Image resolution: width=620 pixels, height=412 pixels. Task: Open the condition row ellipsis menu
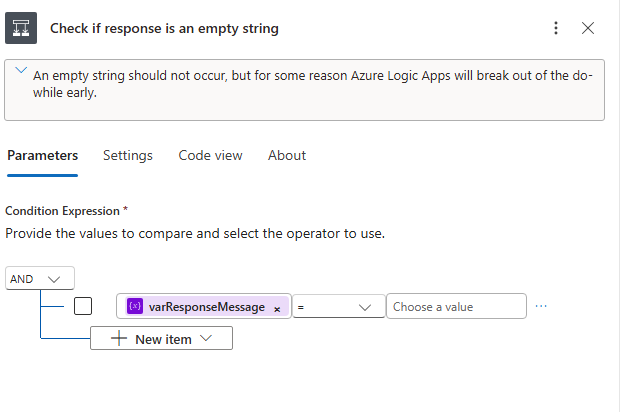[x=541, y=306]
